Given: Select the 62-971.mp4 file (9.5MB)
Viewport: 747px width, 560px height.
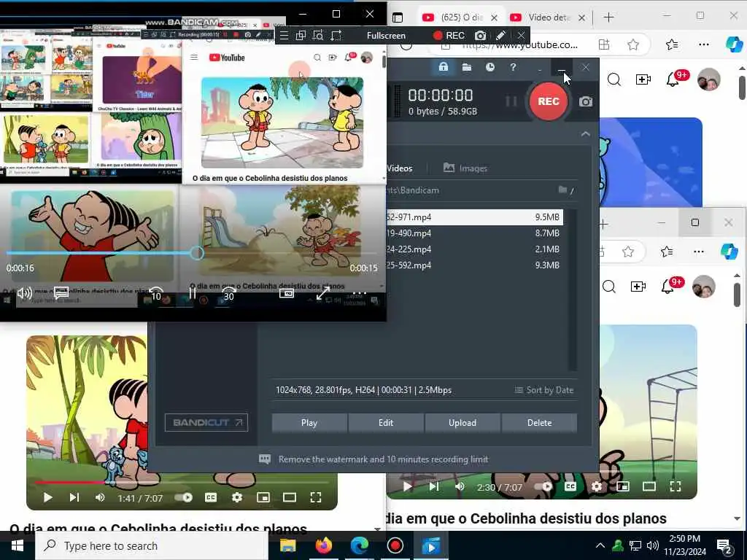Looking at the screenshot, I should pos(475,217).
